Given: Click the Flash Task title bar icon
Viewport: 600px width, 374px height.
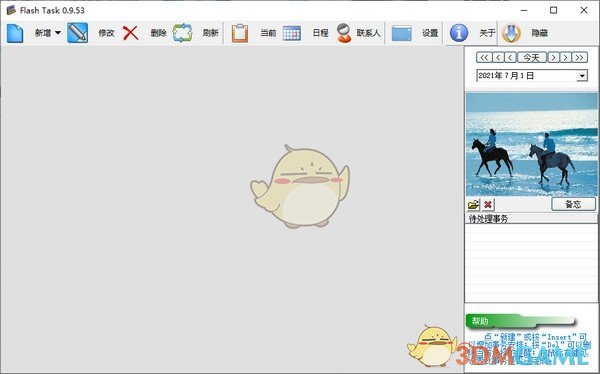Looking at the screenshot, I should [11, 10].
